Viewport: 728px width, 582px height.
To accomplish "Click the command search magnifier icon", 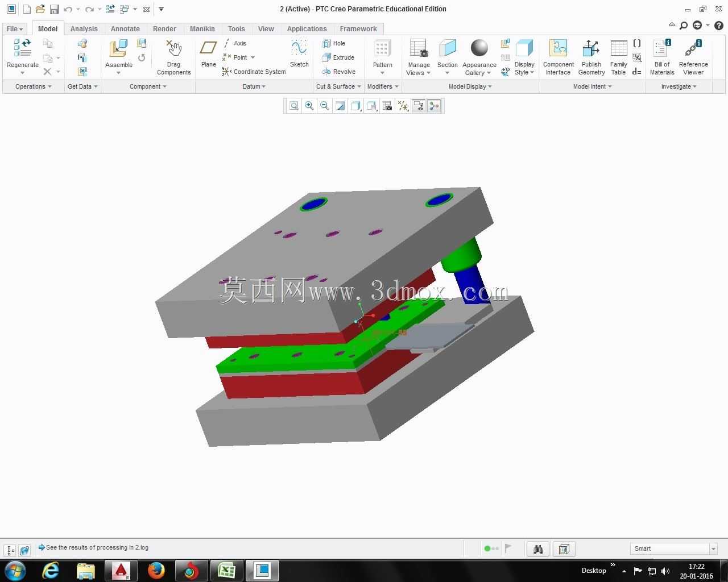I will [x=684, y=25].
